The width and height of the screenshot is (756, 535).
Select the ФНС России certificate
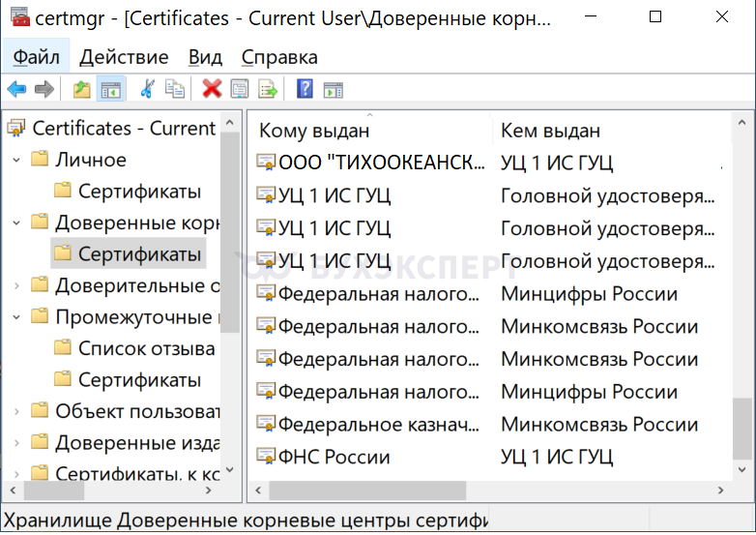click(334, 457)
